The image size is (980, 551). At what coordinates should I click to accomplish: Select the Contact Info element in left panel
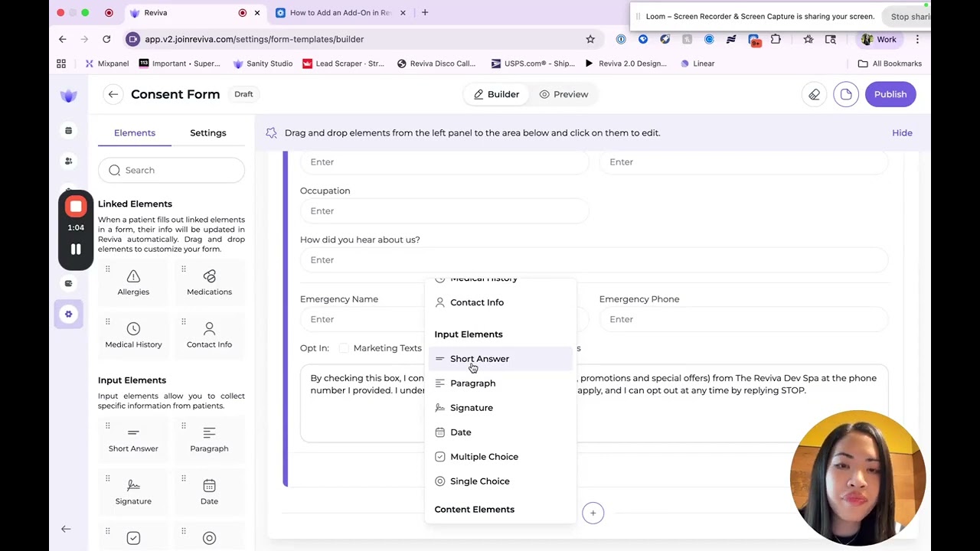(209, 335)
